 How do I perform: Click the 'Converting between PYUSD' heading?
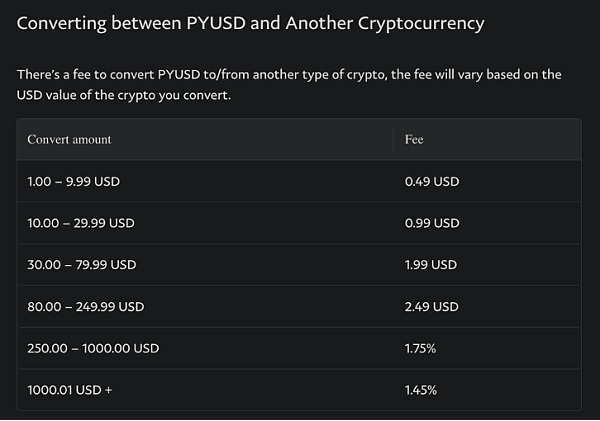[250, 23]
